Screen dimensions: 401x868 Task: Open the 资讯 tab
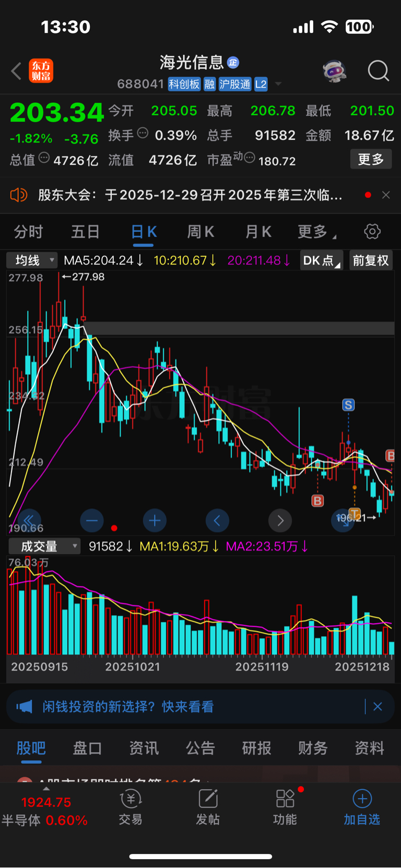144,748
